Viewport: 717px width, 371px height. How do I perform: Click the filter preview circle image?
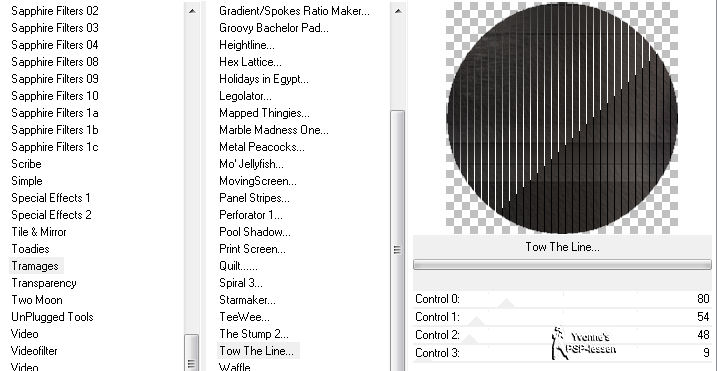click(562, 118)
